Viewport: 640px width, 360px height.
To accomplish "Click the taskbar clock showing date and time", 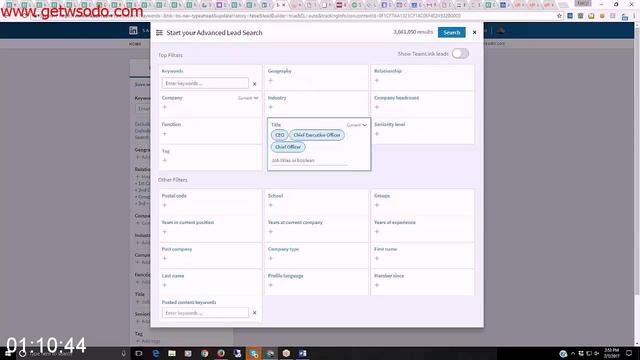I will tap(611, 353).
